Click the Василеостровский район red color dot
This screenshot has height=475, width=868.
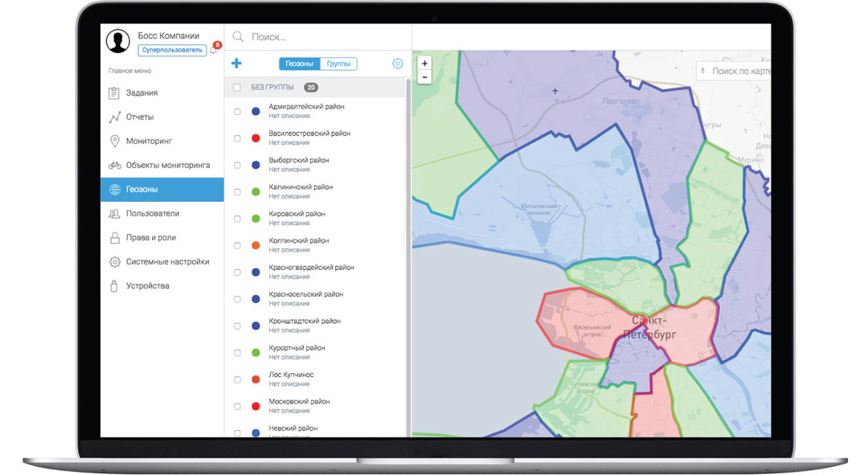point(256,138)
